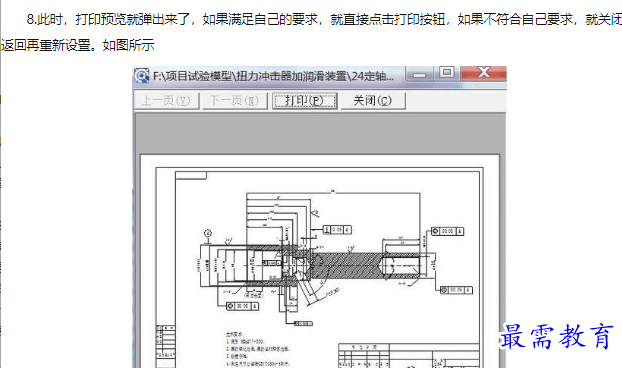Maximize the print preview window
This screenshot has width=622, height=368.
(447, 73)
